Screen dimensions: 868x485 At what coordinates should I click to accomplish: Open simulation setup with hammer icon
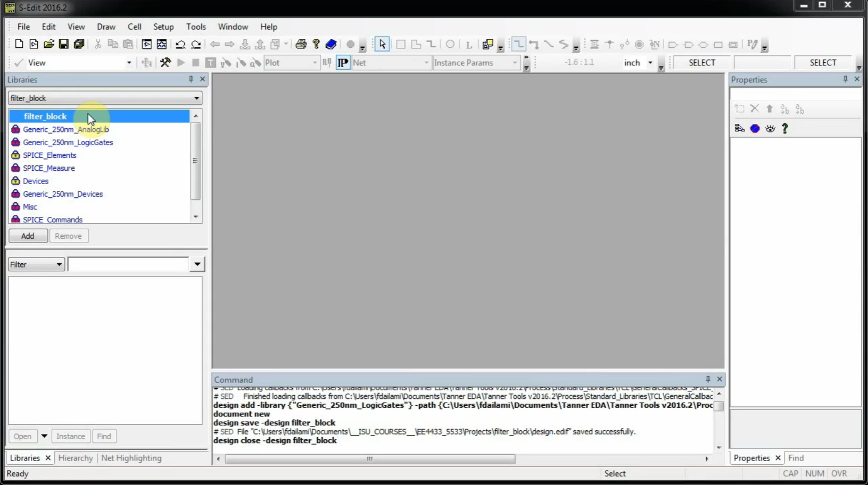pyautogui.click(x=166, y=63)
